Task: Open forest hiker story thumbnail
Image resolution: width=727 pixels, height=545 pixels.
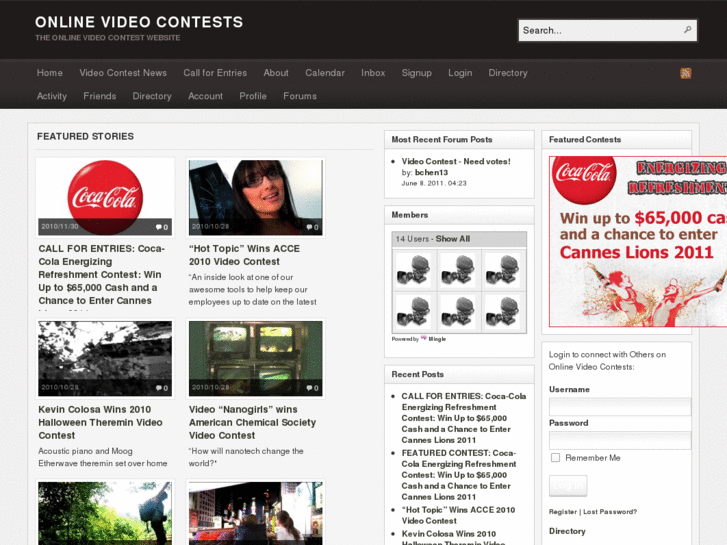Action: [x=105, y=513]
